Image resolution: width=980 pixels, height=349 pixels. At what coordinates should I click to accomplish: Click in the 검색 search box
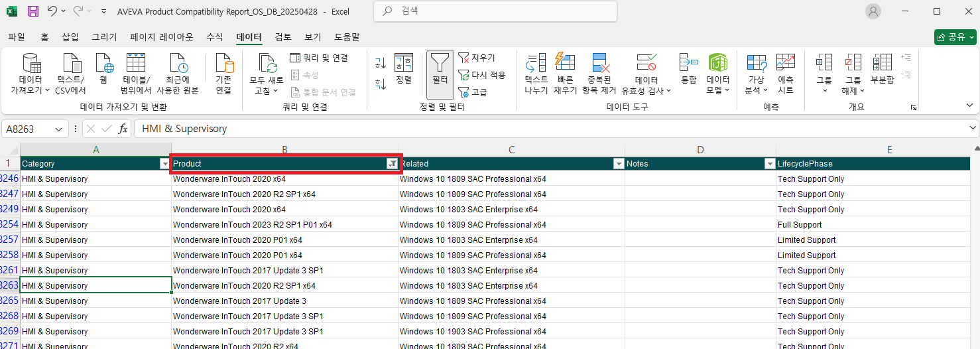coord(495,11)
